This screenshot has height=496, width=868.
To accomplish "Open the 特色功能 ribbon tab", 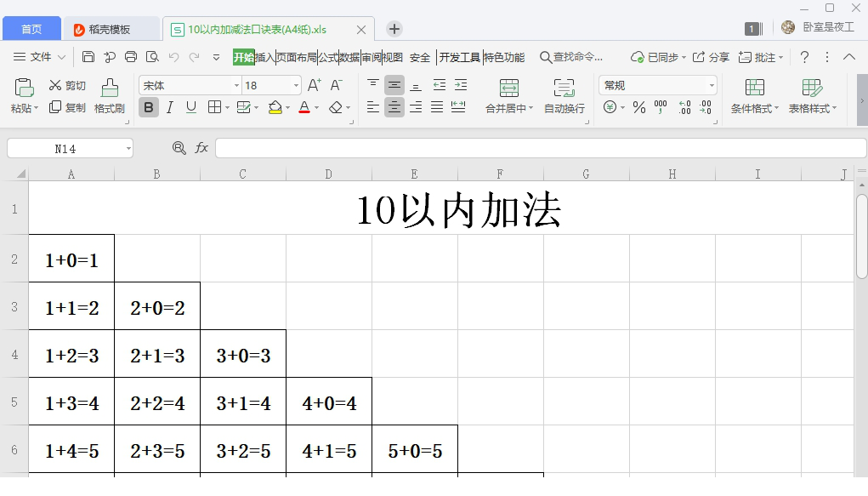I will pos(504,57).
